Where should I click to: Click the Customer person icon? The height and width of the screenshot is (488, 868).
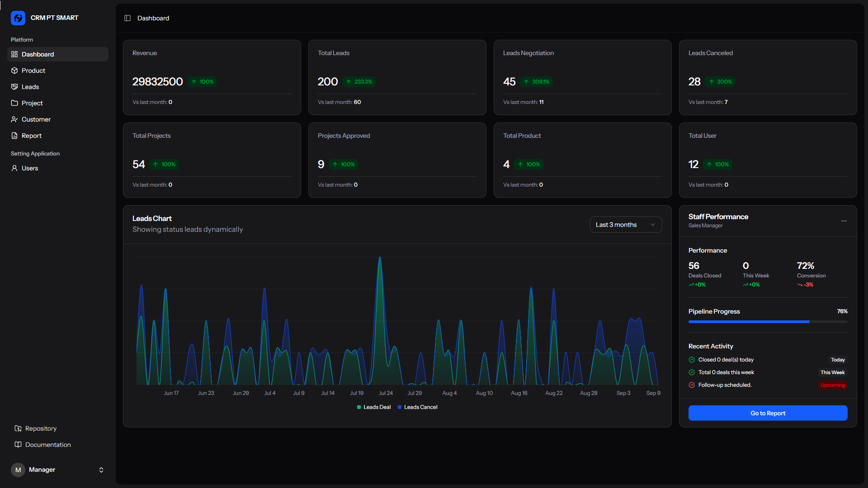[x=14, y=119]
